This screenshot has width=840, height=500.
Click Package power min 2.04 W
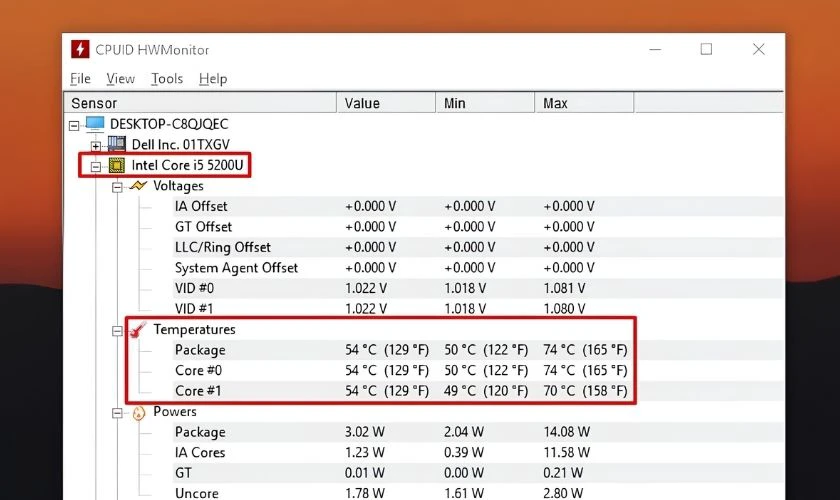coord(464,432)
